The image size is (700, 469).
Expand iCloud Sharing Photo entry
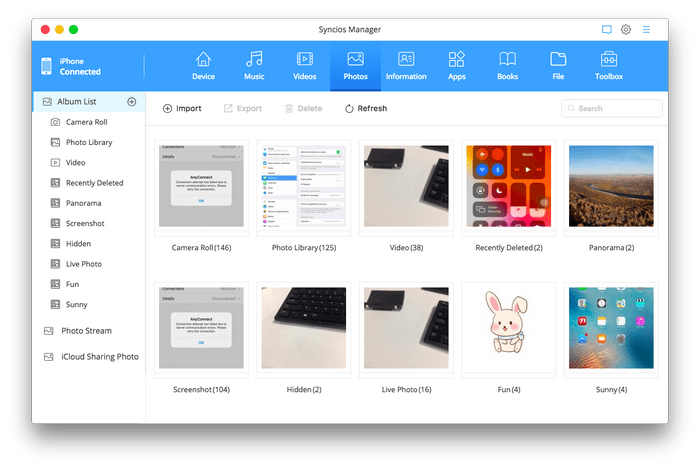pyautogui.click(x=99, y=356)
